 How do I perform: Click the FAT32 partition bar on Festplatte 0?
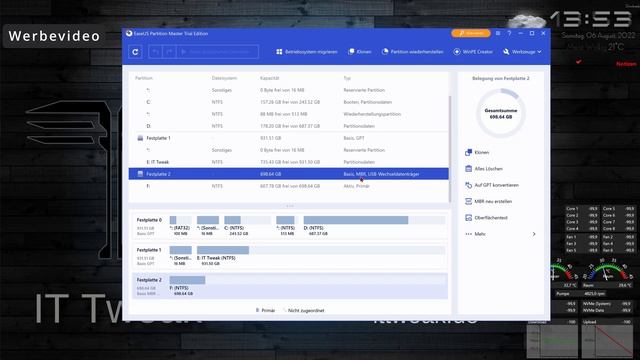(x=180, y=220)
